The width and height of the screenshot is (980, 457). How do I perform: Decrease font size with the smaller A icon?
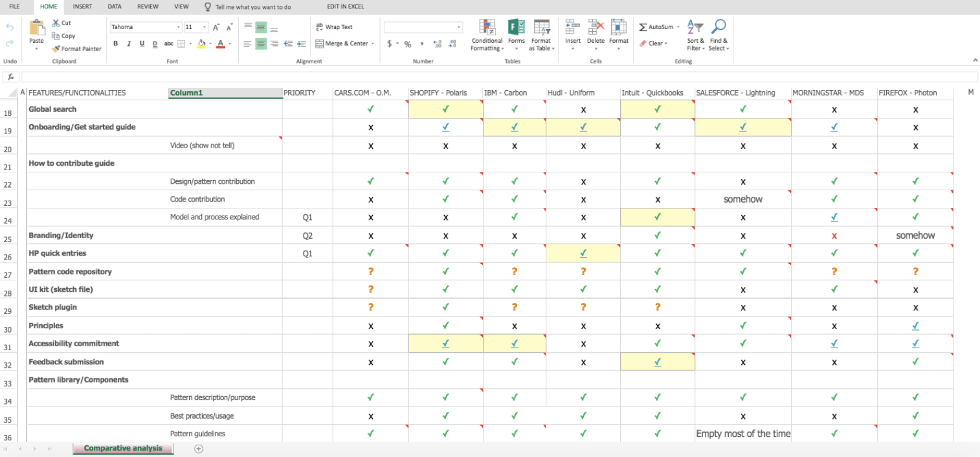point(229,27)
